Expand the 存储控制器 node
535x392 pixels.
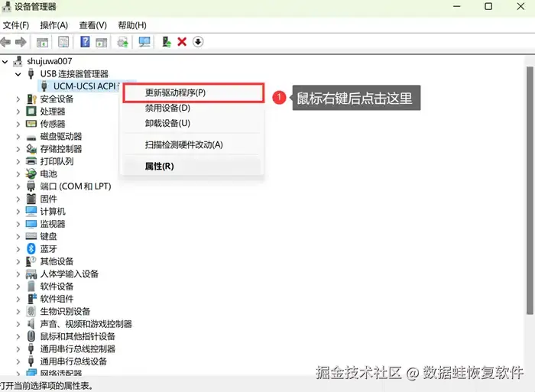tap(18, 149)
